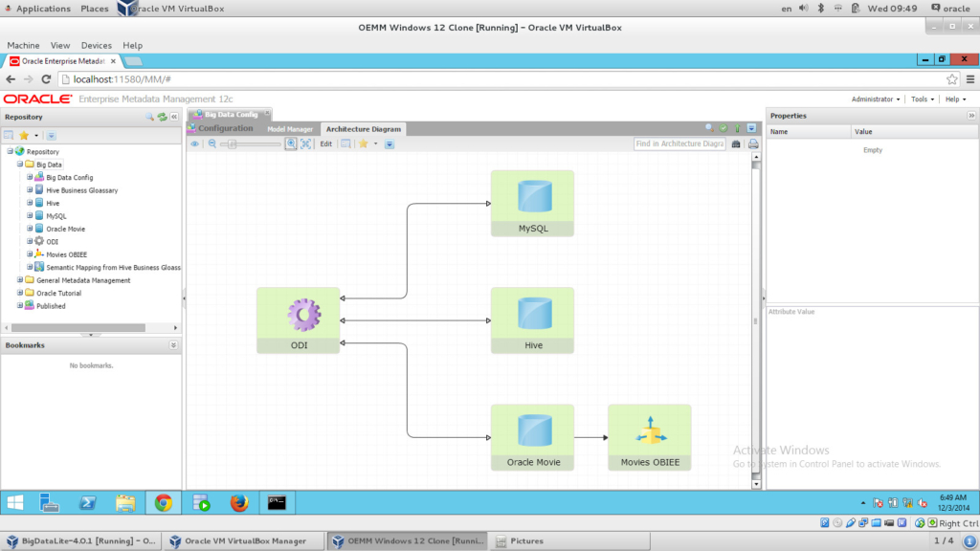This screenshot has width=980, height=551.
Task: Expand the Big Data Config node
Action: [30, 177]
